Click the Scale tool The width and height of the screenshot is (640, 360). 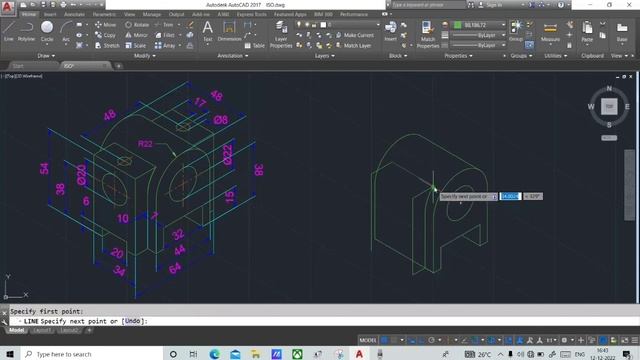pyautogui.click(x=135, y=46)
